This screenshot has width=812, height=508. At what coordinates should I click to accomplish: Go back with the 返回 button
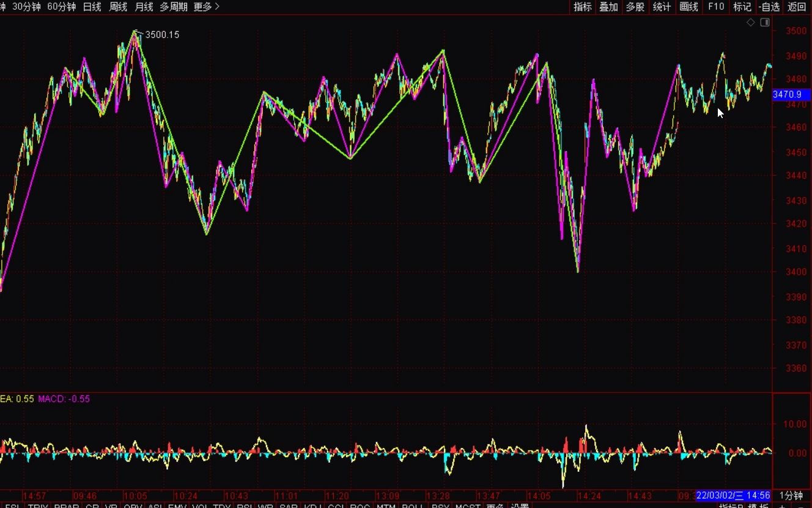[x=797, y=7]
